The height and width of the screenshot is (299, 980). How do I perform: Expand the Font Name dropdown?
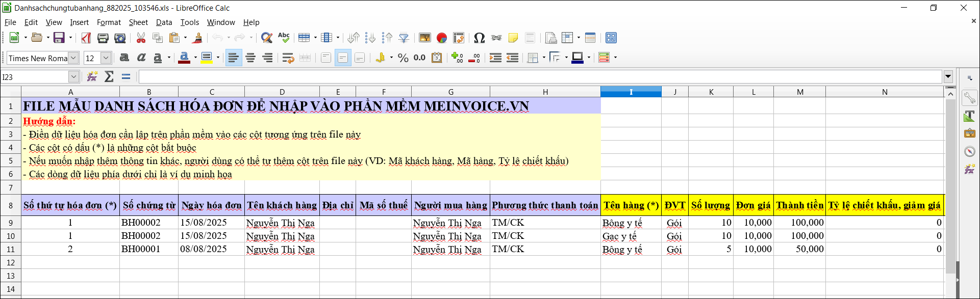tap(73, 58)
